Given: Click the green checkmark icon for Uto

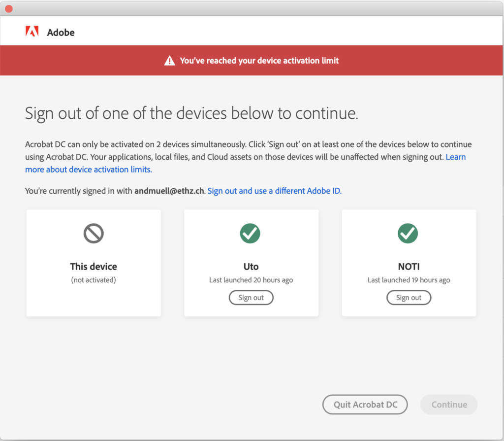Looking at the screenshot, I should (x=250, y=234).
